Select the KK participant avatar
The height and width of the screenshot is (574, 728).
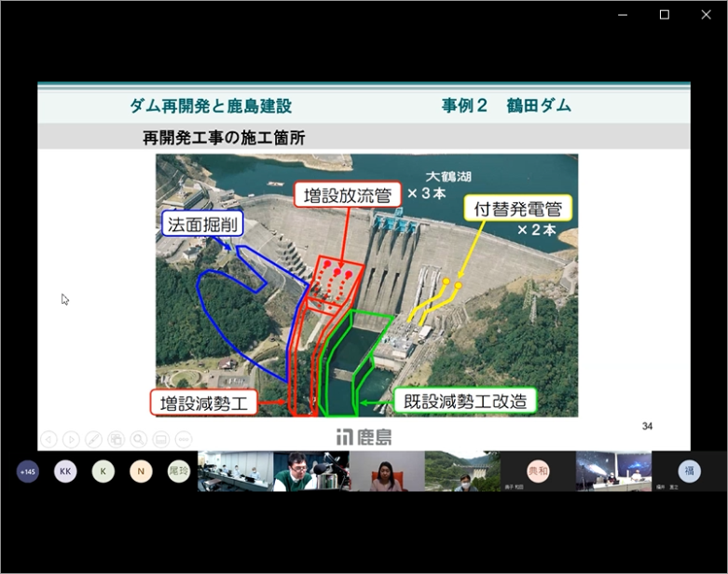coord(65,471)
